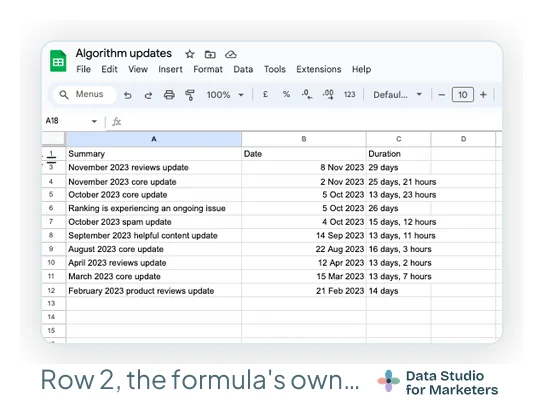Select cell October 2023 spam update

tap(153, 222)
